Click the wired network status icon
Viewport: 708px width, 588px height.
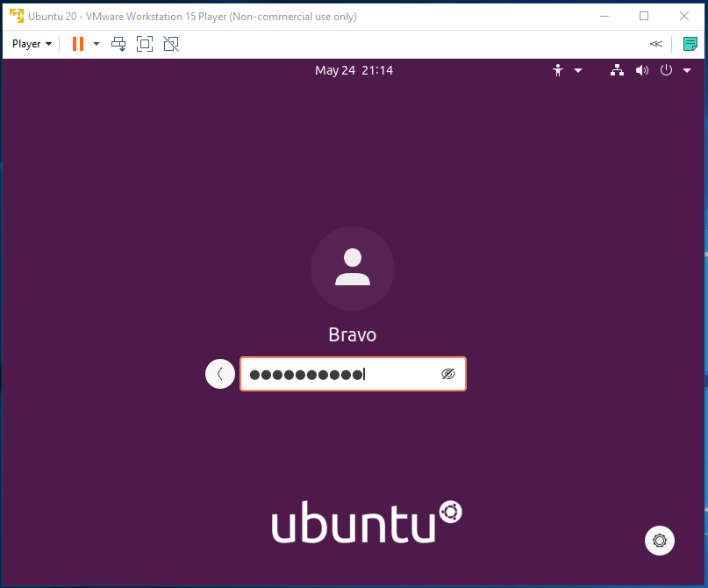[618, 70]
